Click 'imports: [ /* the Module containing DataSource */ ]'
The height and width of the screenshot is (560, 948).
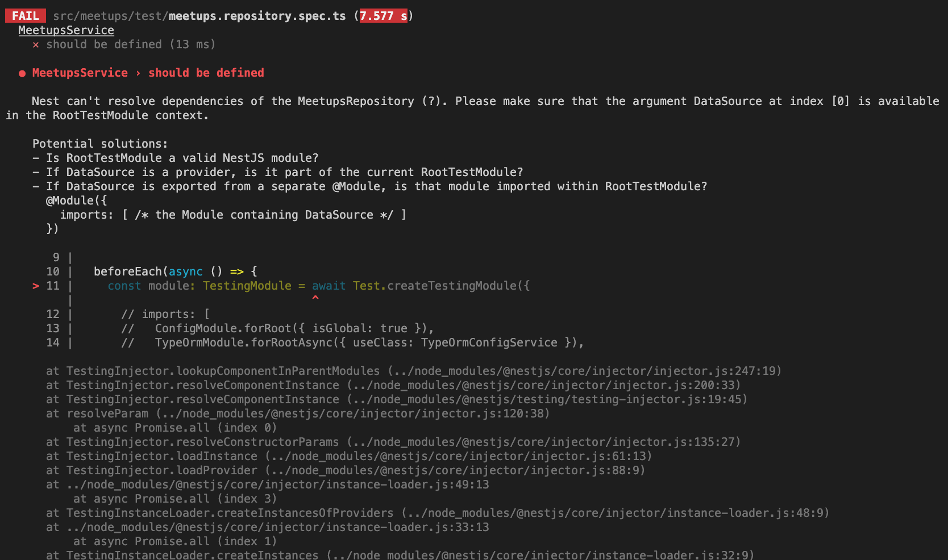coord(233,215)
